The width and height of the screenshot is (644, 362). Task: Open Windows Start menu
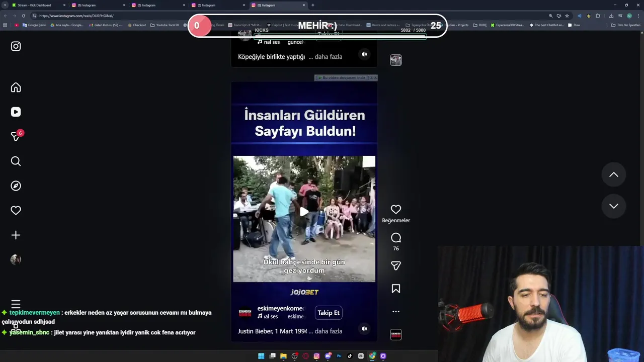point(261,356)
